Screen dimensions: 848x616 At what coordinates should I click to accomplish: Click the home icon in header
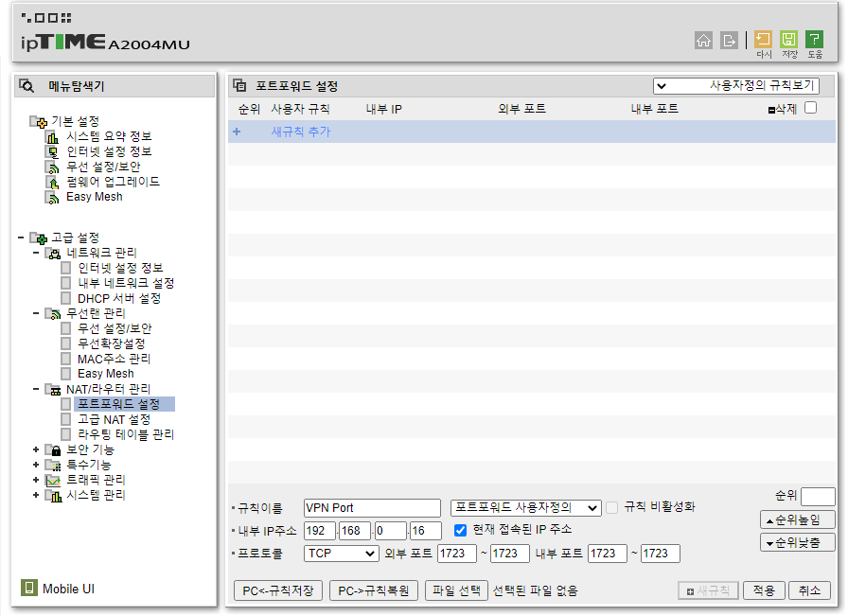point(703,41)
